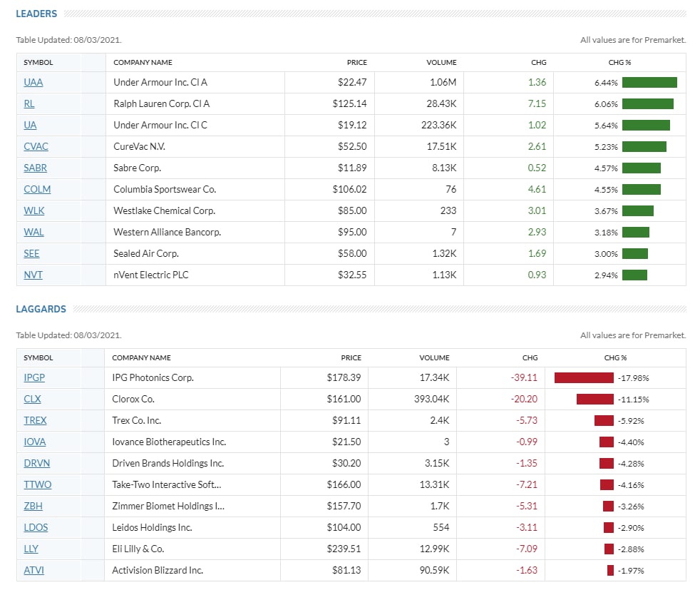
Task: Select the Columbia Sportswear Co. name
Action: click(165, 189)
